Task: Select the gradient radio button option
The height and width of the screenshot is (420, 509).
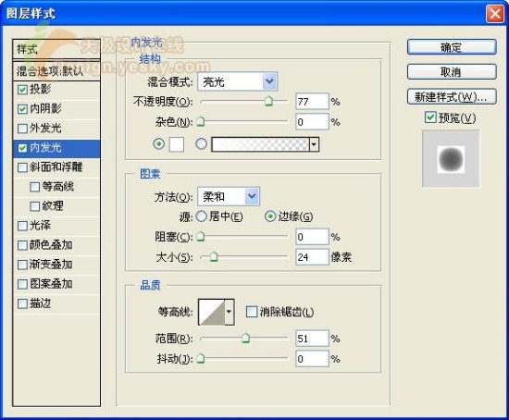Action: click(x=201, y=143)
